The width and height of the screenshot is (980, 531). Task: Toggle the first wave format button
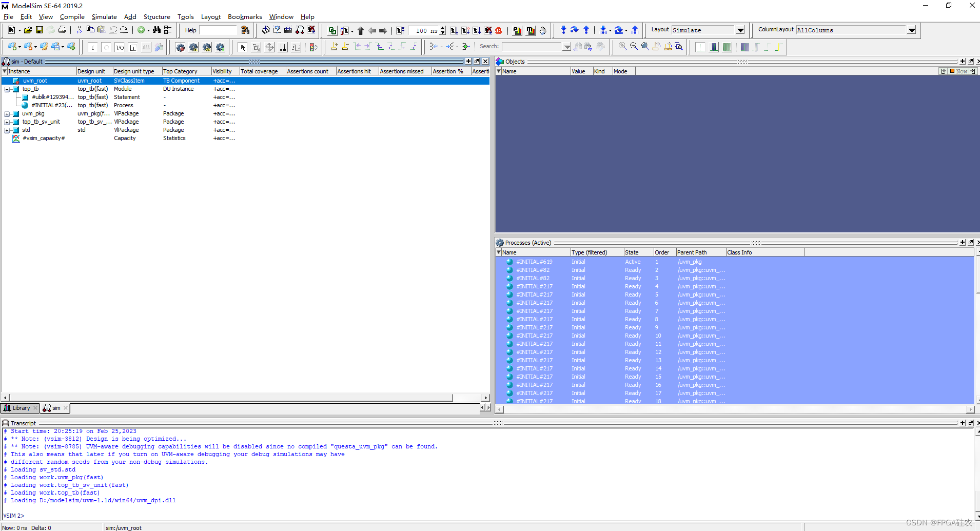(700, 47)
